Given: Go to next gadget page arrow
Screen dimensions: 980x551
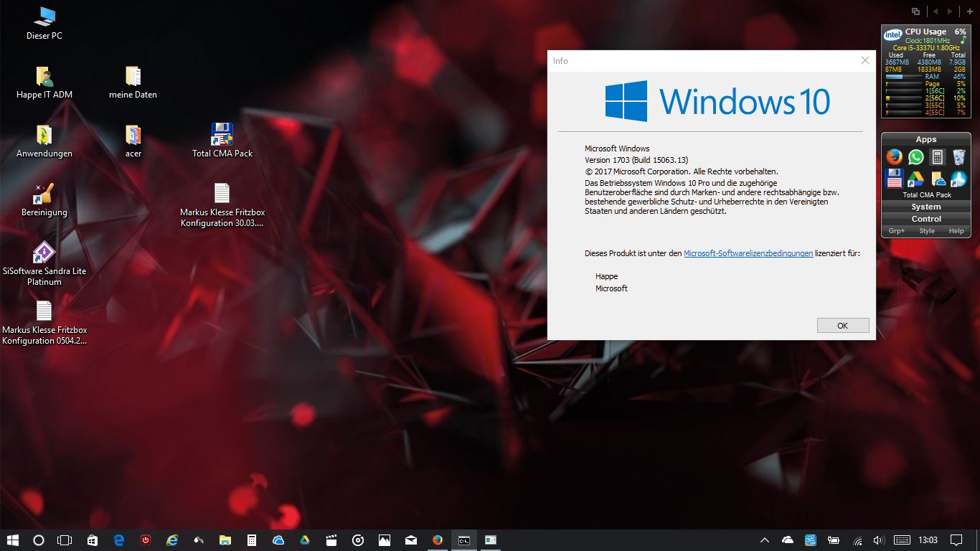Looking at the screenshot, I should click(951, 11).
